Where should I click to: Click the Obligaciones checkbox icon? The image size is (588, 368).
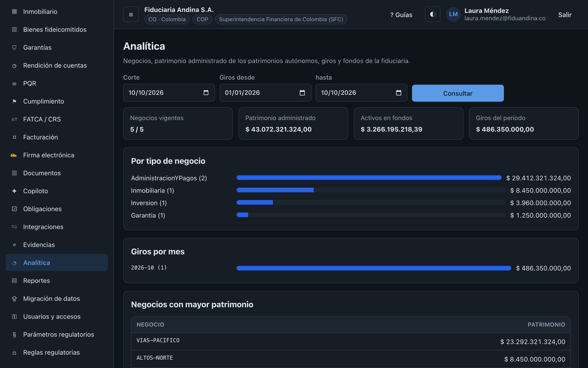14,209
